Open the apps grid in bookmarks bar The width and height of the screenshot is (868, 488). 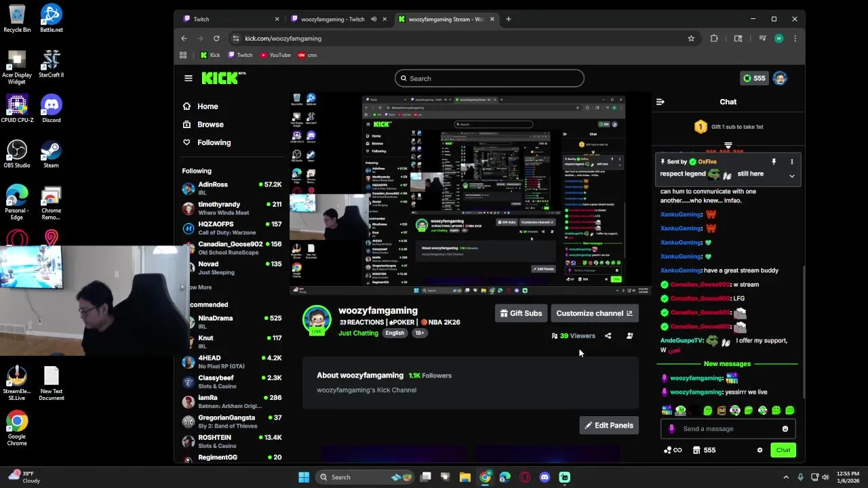click(x=183, y=55)
